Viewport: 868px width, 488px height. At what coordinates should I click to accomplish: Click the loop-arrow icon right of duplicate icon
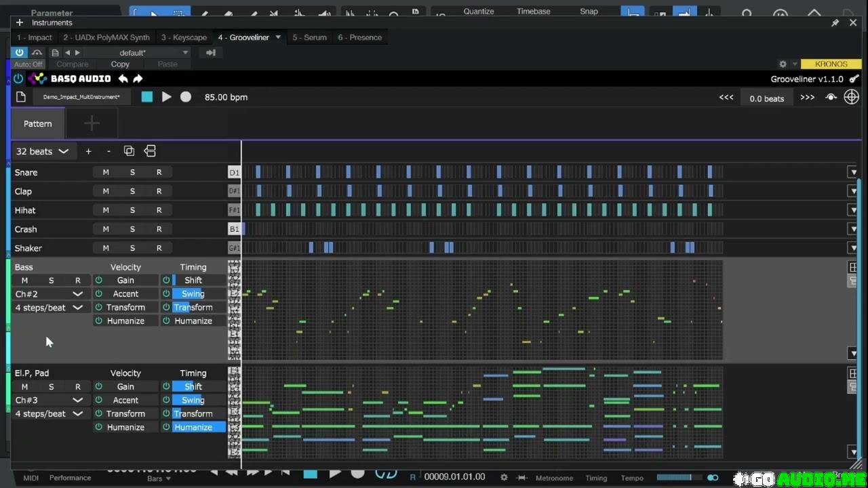[x=150, y=150]
